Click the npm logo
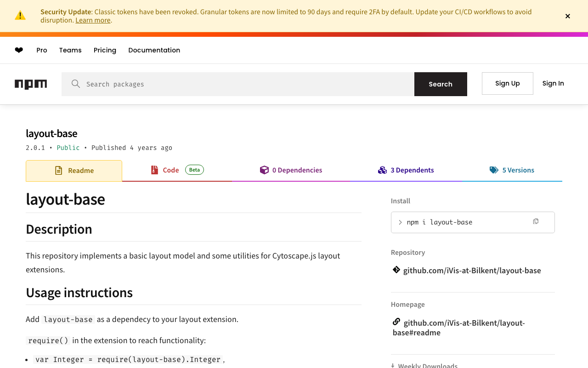588x368 pixels. (31, 84)
